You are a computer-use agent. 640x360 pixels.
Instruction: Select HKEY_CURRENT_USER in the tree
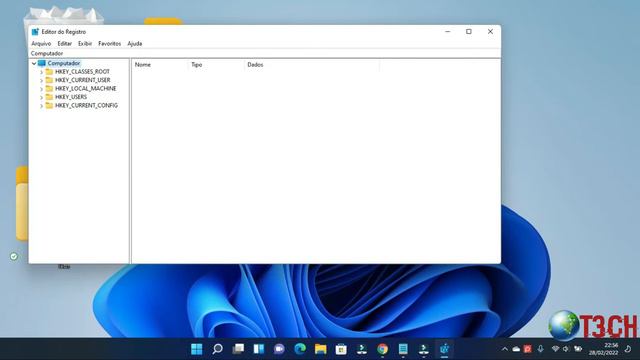82,80
